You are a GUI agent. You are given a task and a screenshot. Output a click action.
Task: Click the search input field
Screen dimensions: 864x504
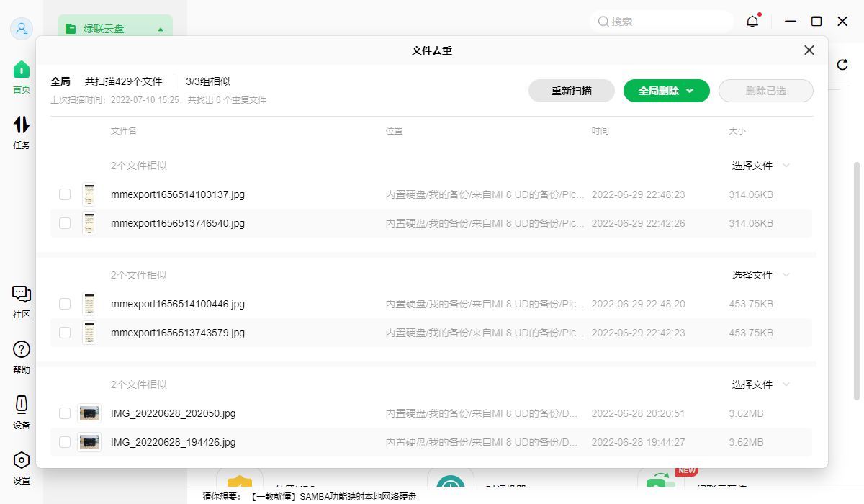click(661, 22)
